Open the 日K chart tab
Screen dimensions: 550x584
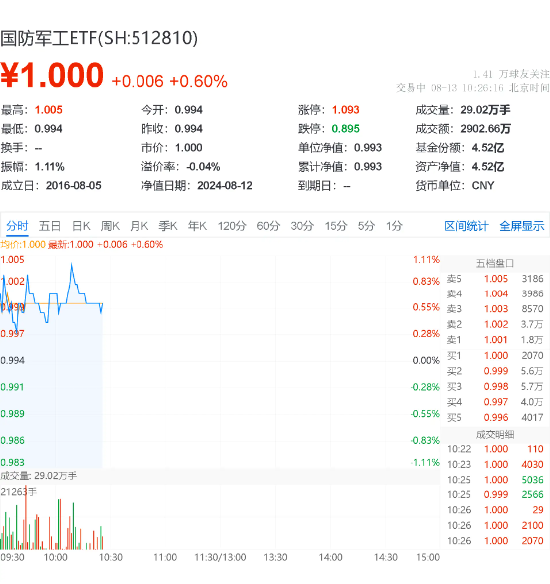81,226
